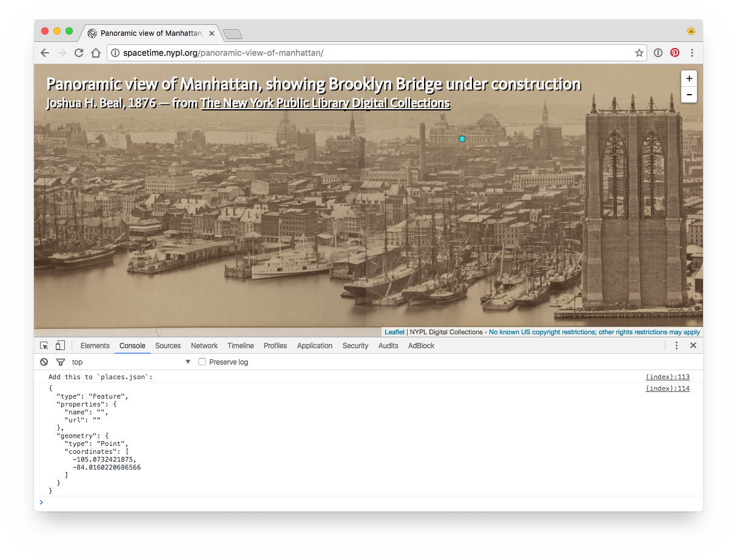The width and height of the screenshot is (737, 560).
Task: Select the Console tab
Action: pos(132,346)
